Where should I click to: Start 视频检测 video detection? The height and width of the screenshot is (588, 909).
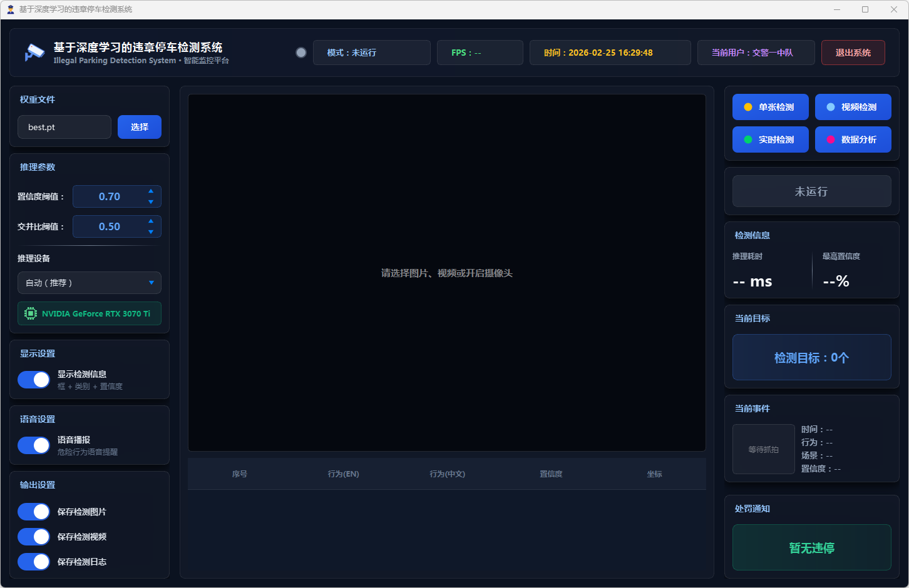[853, 107]
